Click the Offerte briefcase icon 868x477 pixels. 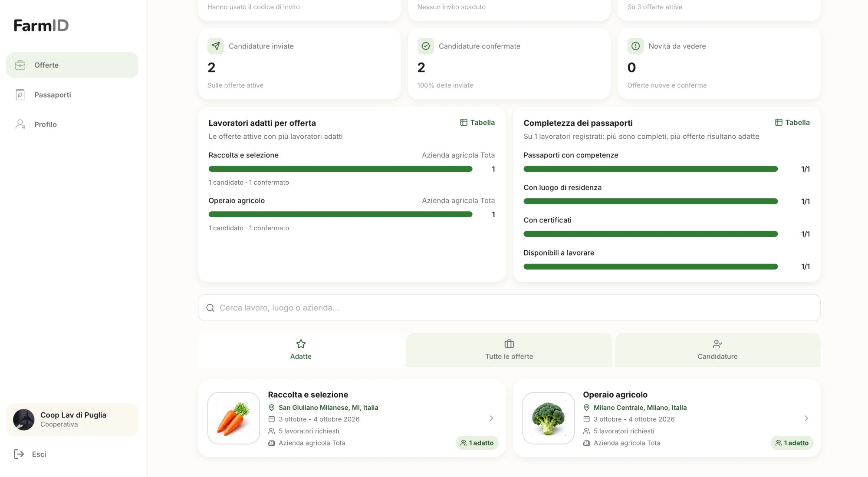coord(20,65)
